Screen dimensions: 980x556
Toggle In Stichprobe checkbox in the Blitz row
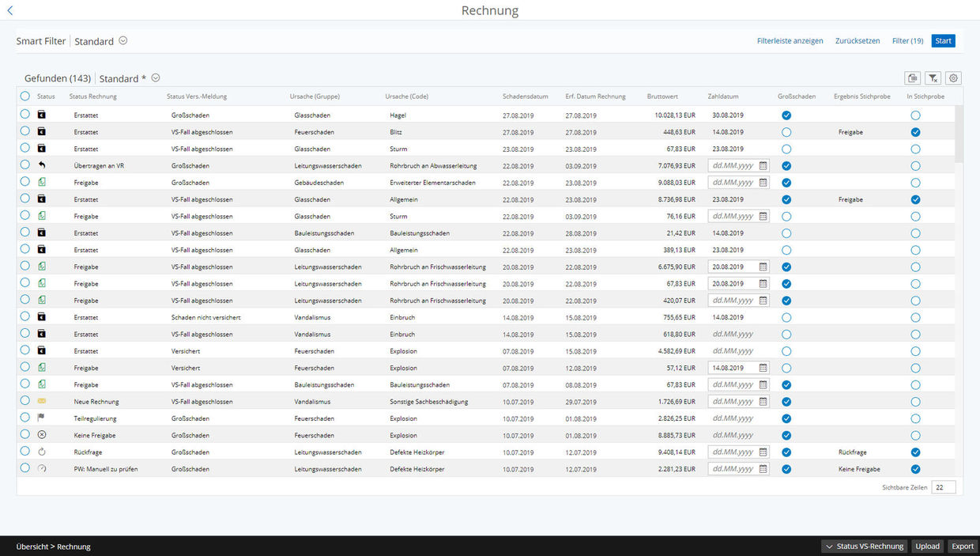[915, 132]
